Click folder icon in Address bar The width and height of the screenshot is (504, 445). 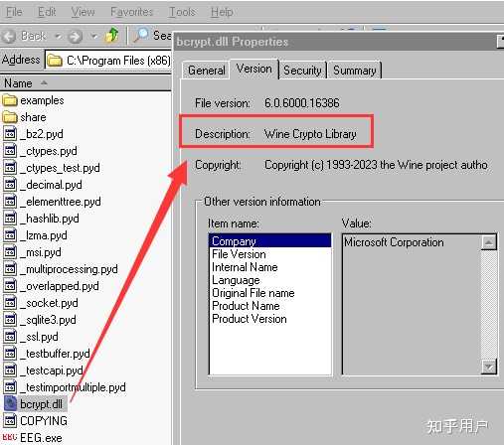[55, 61]
